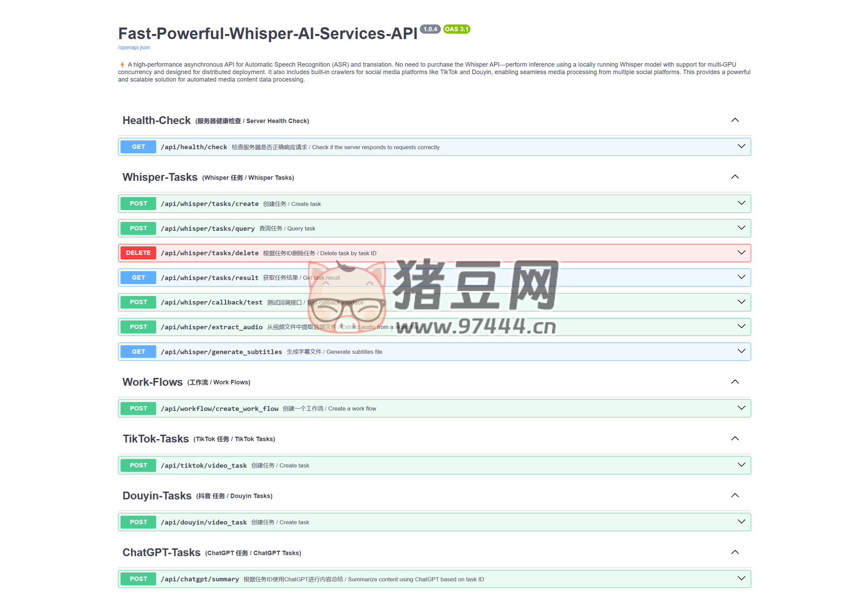Collapse the Whisper-Tasks section
868x592 pixels.
tap(735, 177)
